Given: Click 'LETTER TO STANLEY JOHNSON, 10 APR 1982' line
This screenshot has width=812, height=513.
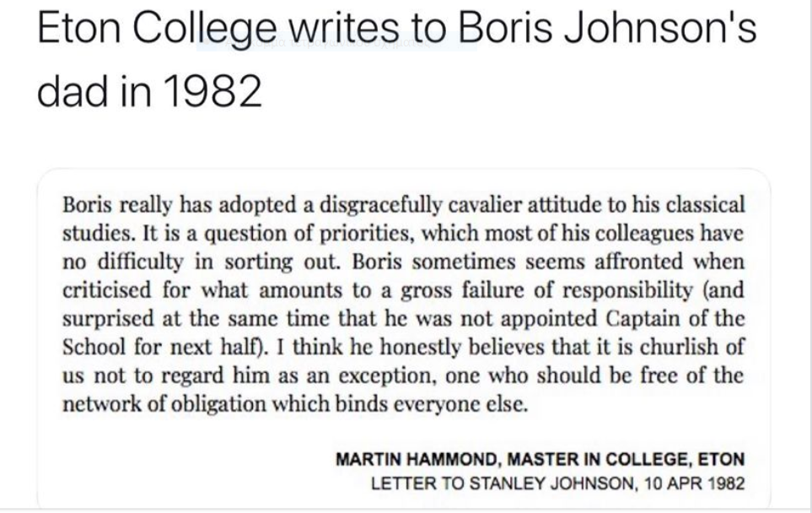Looking at the screenshot, I should (x=557, y=483).
